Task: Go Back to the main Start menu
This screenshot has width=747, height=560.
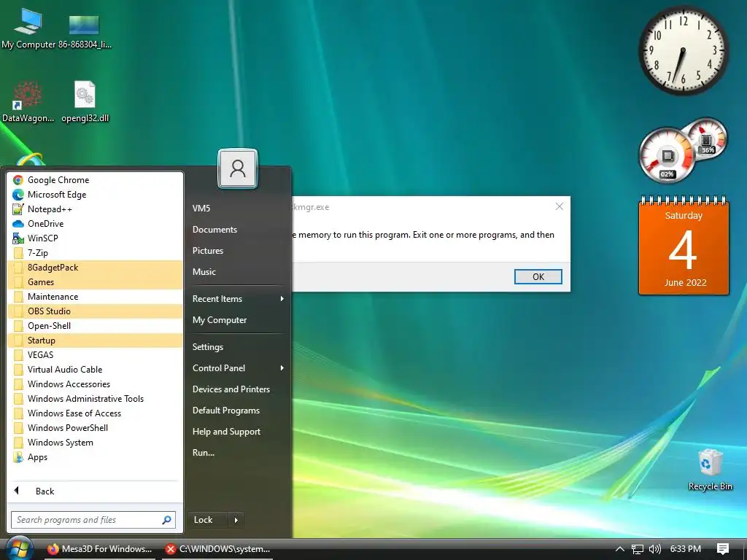Action: tap(96, 491)
